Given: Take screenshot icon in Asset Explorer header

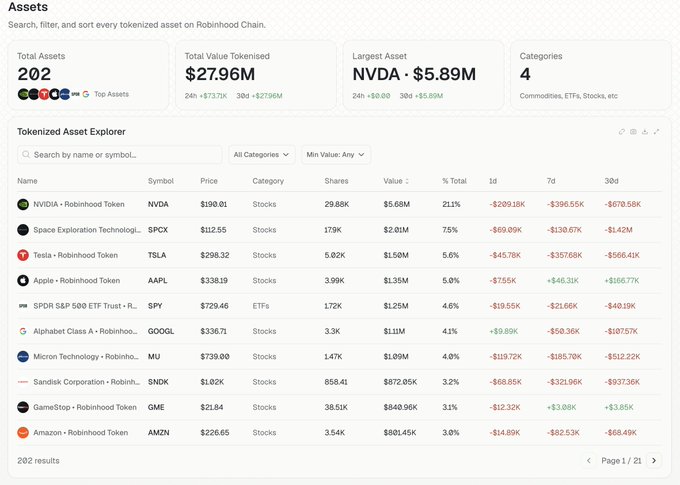Looking at the screenshot, I should click(634, 131).
